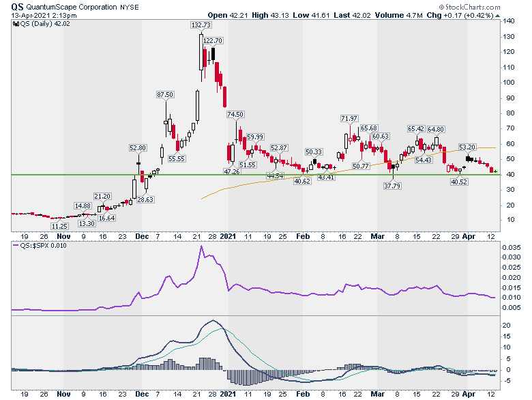Click the 87.50 high price label
The height and width of the screenshot is (400, 532).
coord(165,94)
